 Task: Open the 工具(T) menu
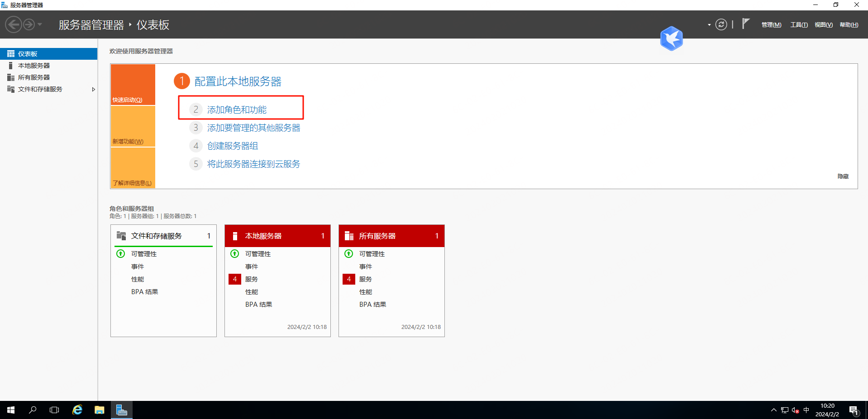(x=799, y=25)
